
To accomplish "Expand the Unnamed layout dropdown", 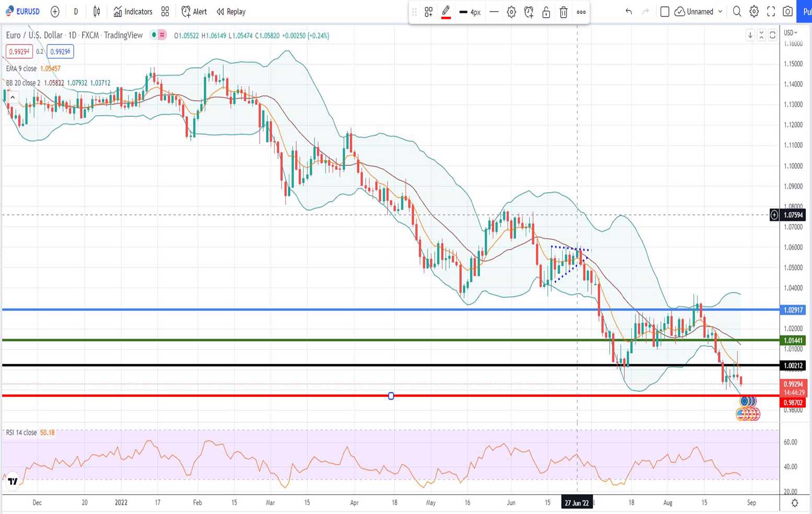I will click(720, 11).
